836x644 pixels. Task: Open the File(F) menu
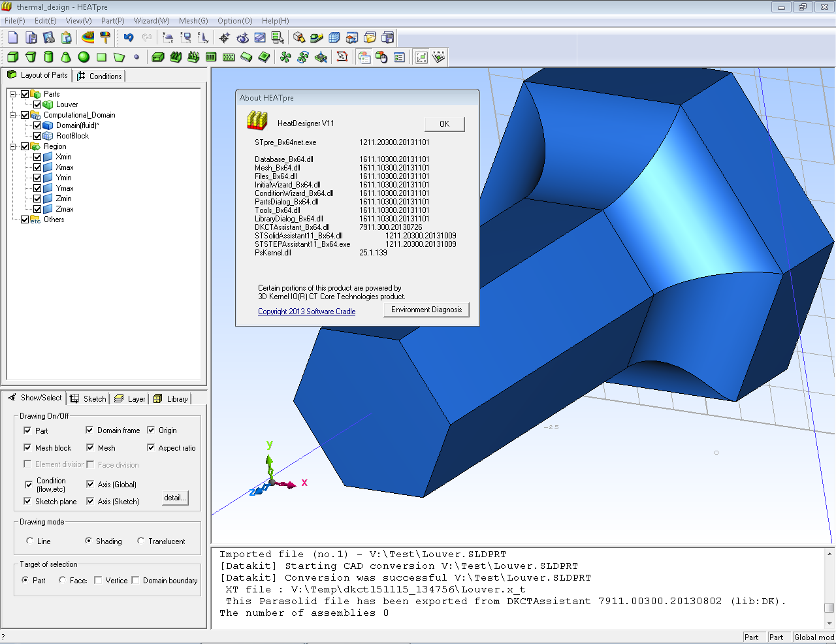tap(14, 21)
